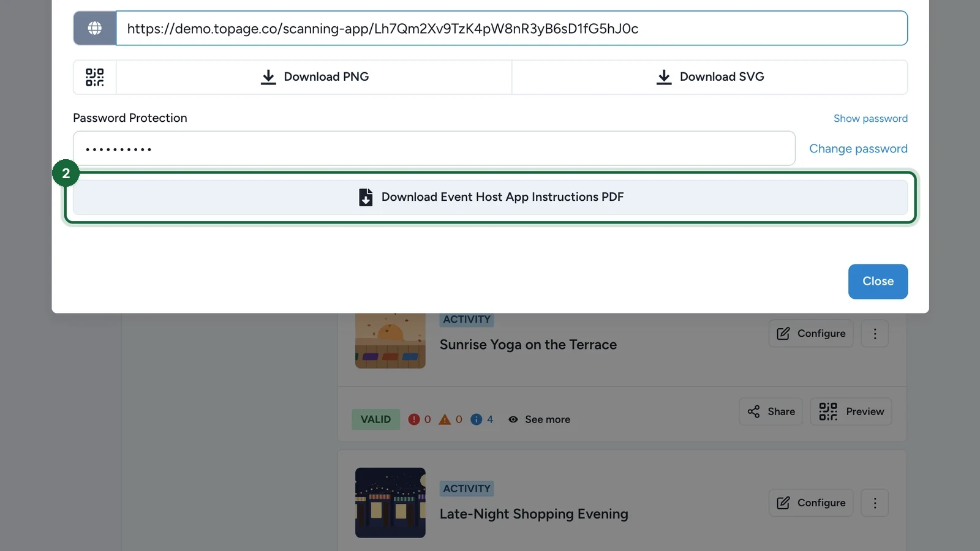980x551 pixels.
Task: Preview the Sunrise Yoga QR code
Action: point(851,411)
